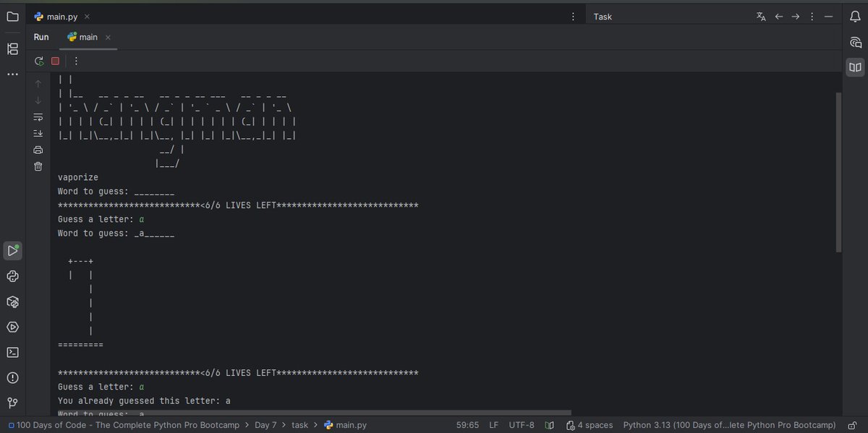Click the 'task' breadcrumb

click(x=300, y=425)
